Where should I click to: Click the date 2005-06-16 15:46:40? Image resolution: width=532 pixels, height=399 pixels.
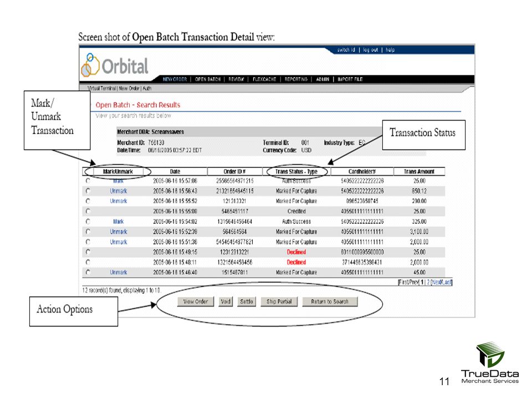click(x=175, y=272)
